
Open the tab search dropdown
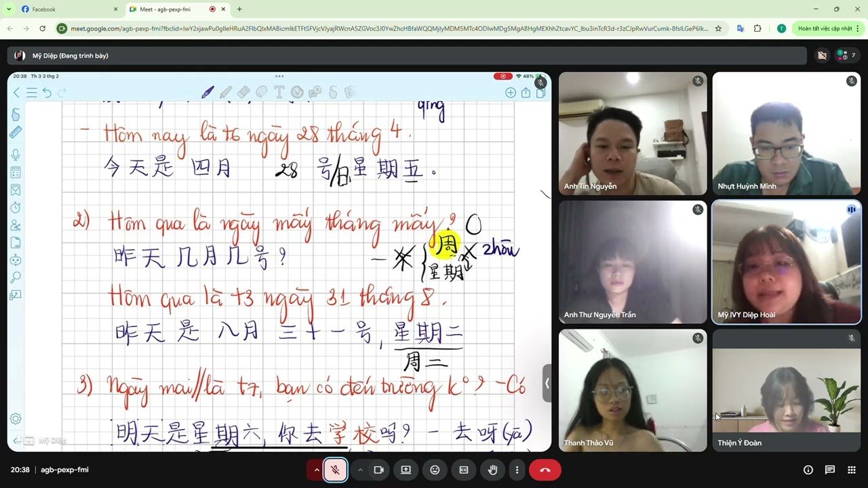(x=8, y=9)
